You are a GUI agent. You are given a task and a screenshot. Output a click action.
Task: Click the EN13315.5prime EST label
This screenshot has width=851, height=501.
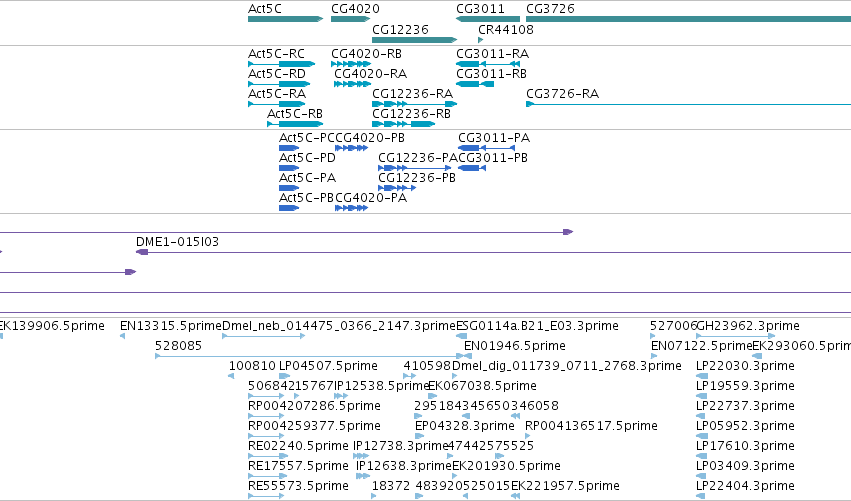(171, 326)
